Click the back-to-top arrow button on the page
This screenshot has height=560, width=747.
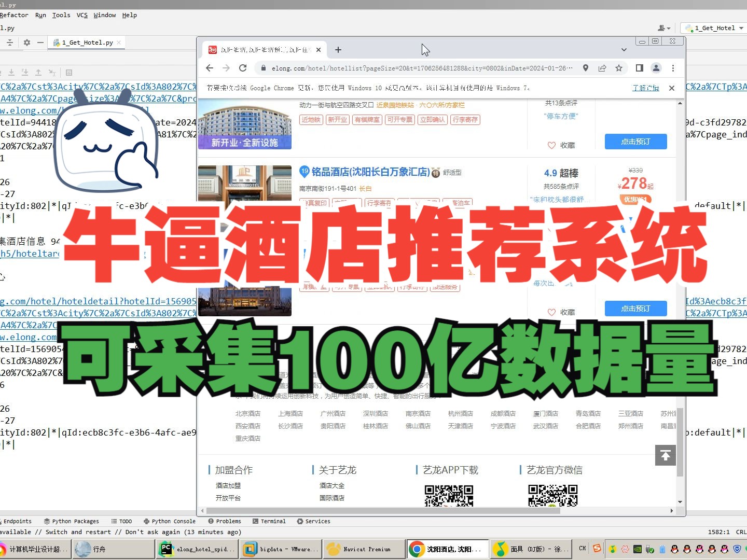tap(666, 455)
